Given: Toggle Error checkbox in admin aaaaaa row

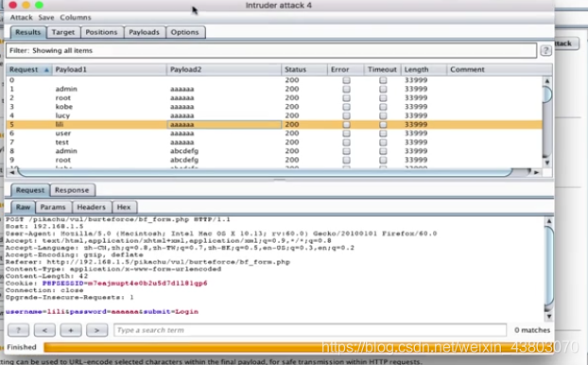Looking at the screenshot, I should [x=347, y=89].
